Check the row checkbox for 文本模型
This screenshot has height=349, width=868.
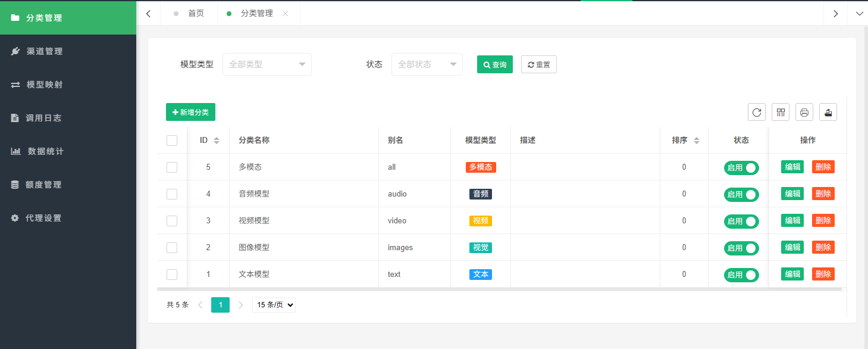[172, 275]
